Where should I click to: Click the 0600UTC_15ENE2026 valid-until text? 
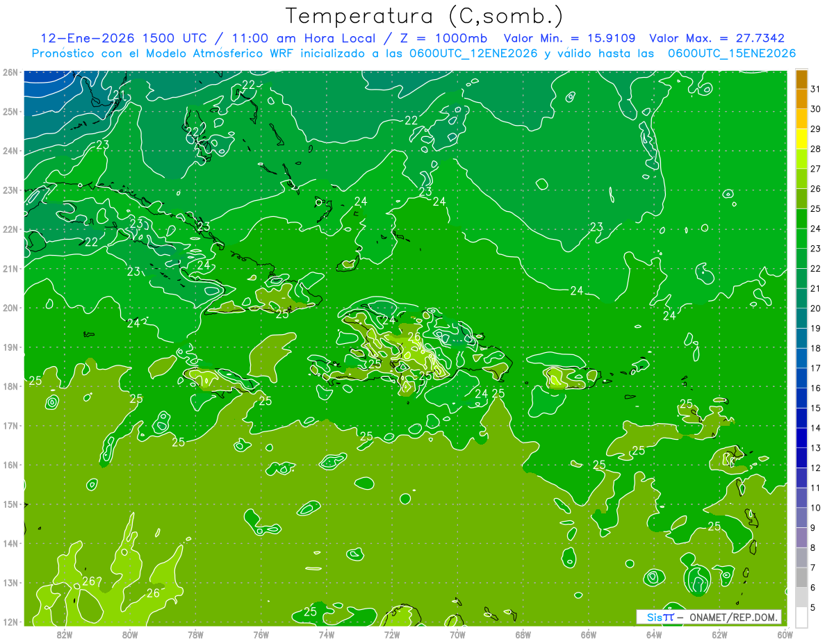pos(732,53)
